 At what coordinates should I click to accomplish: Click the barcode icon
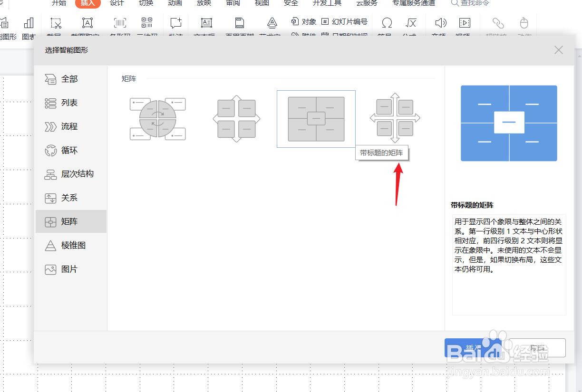click(x=120, y=23)
